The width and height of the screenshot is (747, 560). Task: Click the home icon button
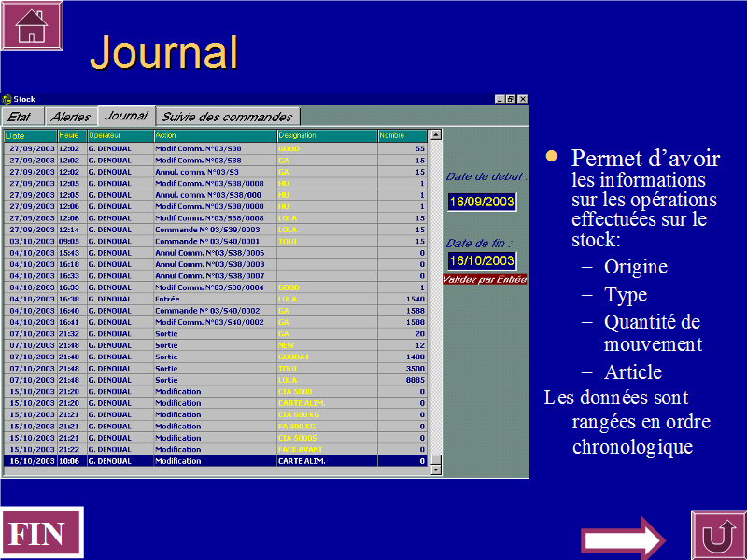[x=32, y=26]
